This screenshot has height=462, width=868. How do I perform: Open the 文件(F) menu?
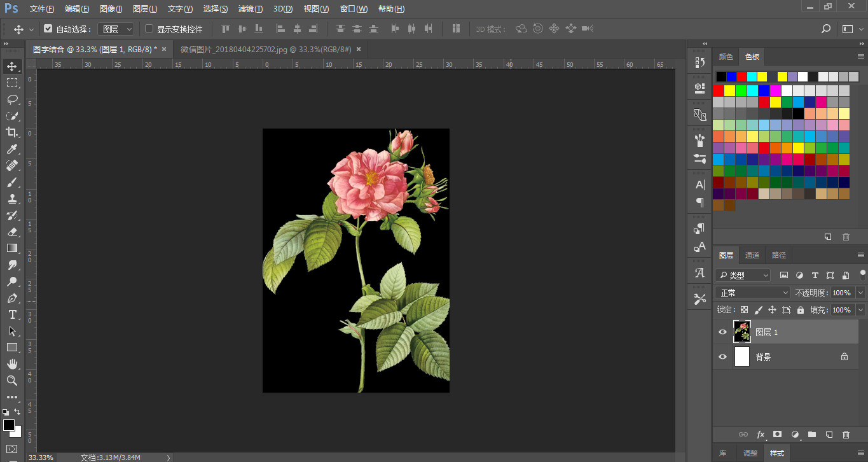pos(42,9)
